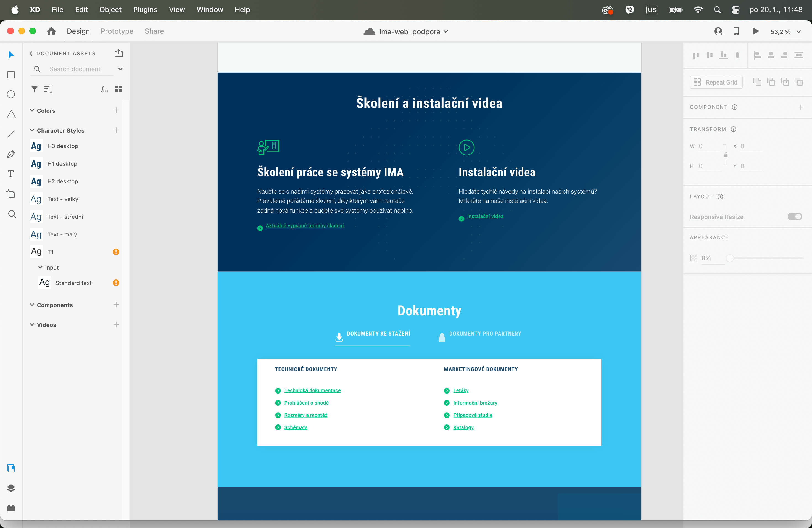Add a new component asset
812x528 pixels.
click(116, 305)
